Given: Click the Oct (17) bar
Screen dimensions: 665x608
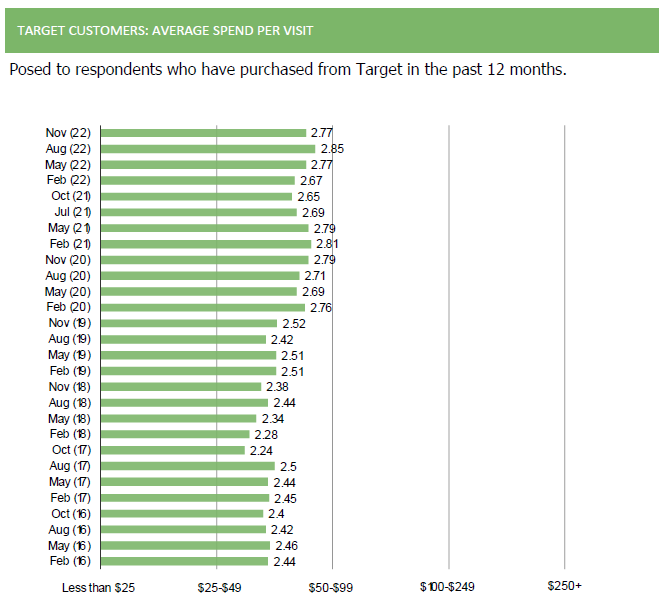Looking at the screenshot, I should point(173,450).
